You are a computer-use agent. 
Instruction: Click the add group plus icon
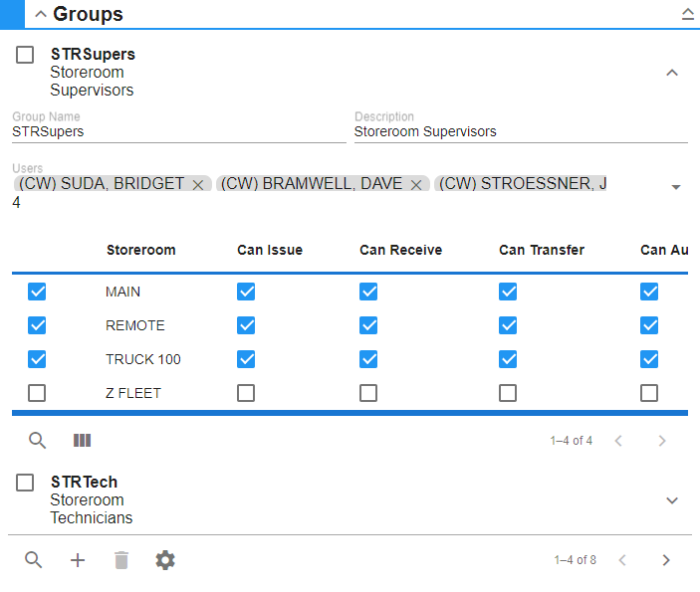[x=78, y=560]
